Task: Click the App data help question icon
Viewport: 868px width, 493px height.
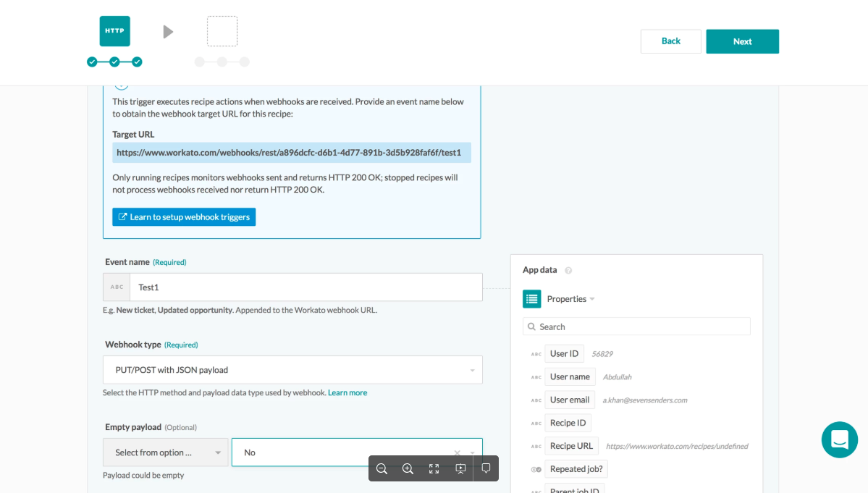Action: coord(568,271)
